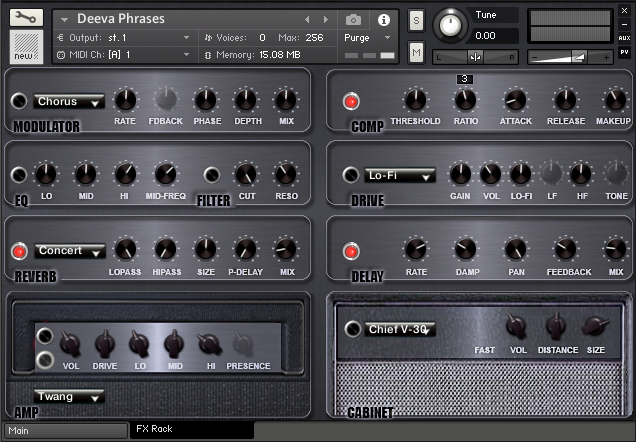This screenshot has width=636, height=442.
Task: Show instrument info with the i icon
Action: pos(383,19)
